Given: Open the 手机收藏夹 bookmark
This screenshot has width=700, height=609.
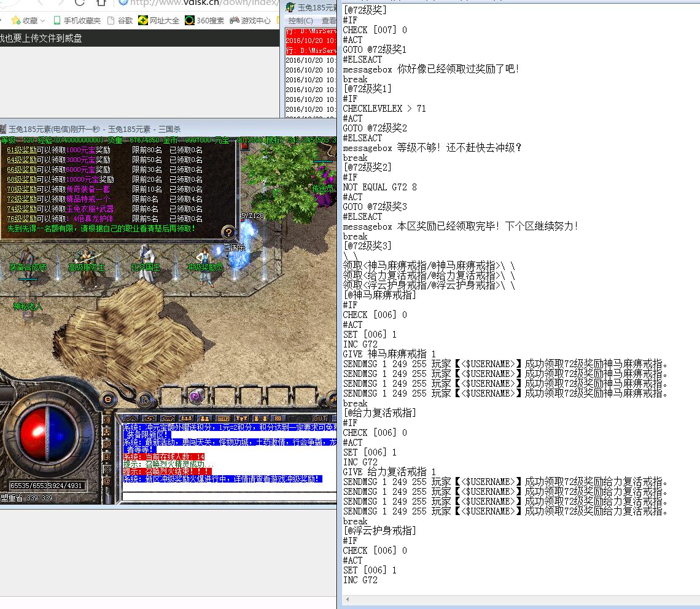Looking at the screenshot, I should pyautogui.click(x=77, y=20).
